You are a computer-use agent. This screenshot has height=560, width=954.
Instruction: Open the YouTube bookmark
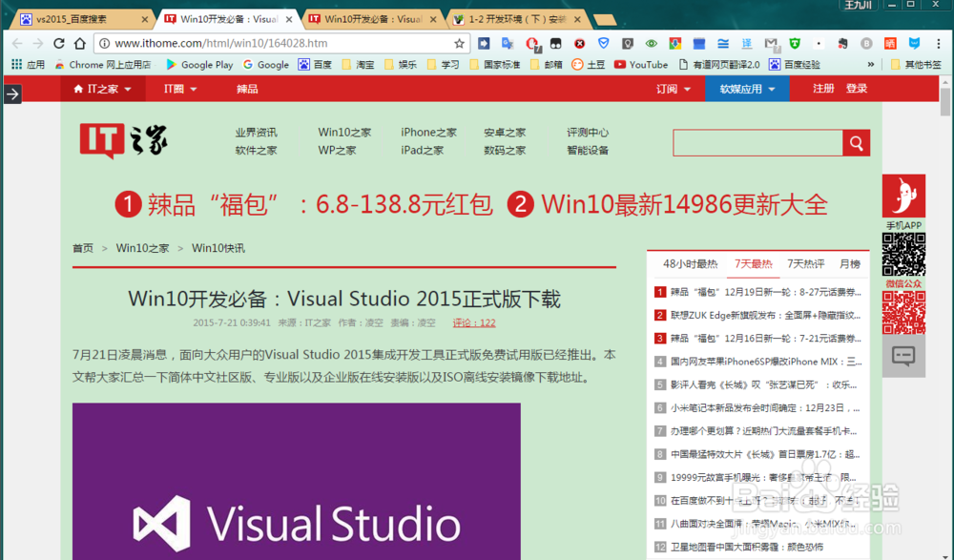click(641, 65)
